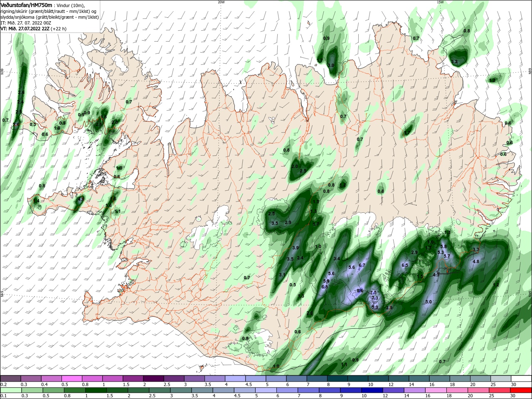Image resolution: width=532 pixels, height=399 pixels.
Task: Click the dark purple 2–2.5 snow swatch
Action: click(x=153, y=378)
